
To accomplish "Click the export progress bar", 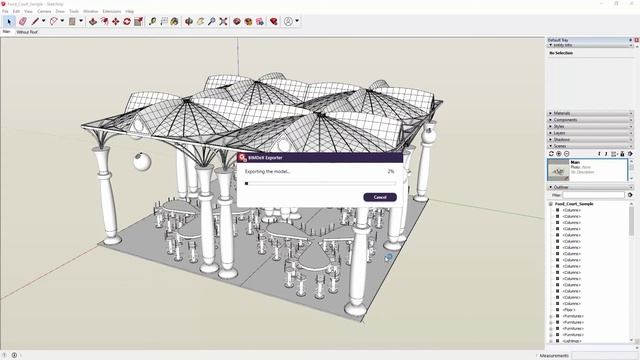I will click(320, 184).
